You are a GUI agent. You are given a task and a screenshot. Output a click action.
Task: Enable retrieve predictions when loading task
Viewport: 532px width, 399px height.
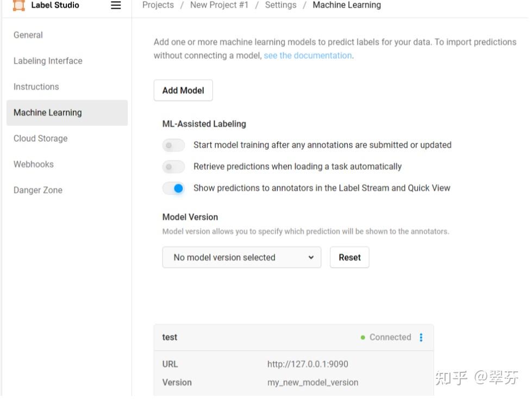(173, 167)
